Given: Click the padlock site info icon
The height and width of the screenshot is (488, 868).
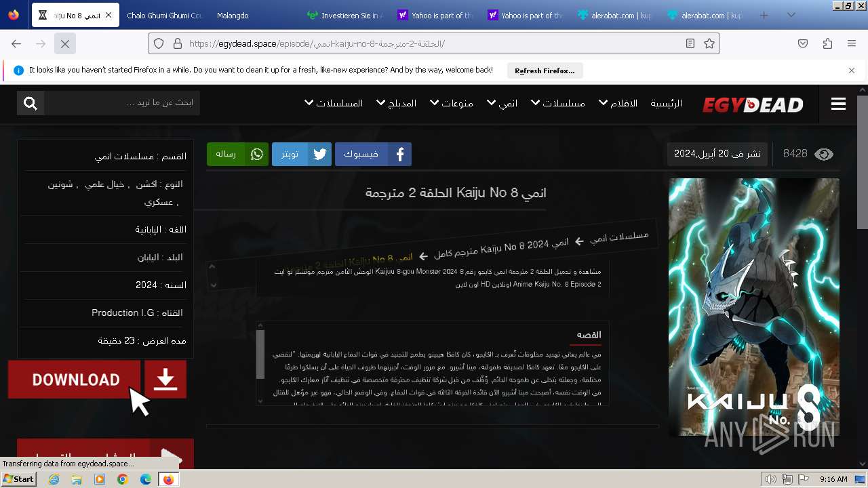Looking at the screenshot, I should pyautogui.click(x=177, y=43).
